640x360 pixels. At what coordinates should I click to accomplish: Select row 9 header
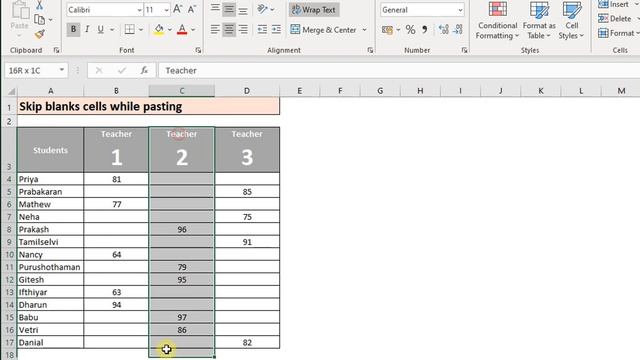(9, 242)
